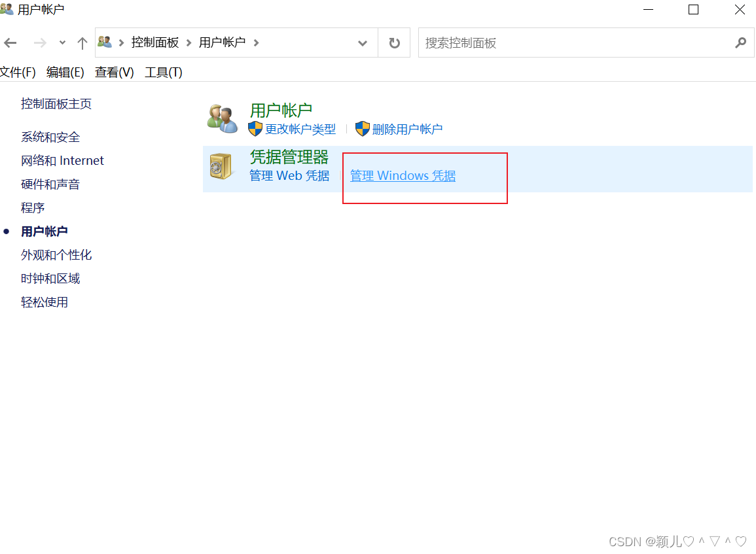Click the back arrow navigation icon
Screen dimensions: 756x554
point(10,42)
